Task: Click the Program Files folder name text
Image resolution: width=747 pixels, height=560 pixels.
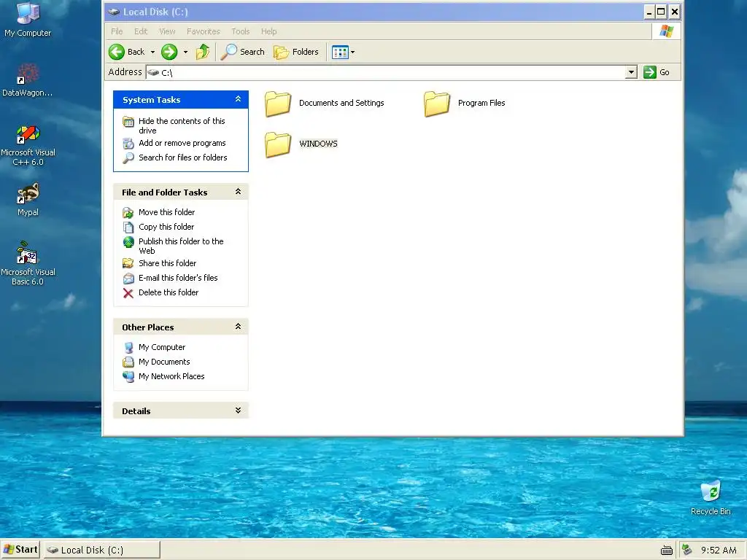Action: point(481,103)
